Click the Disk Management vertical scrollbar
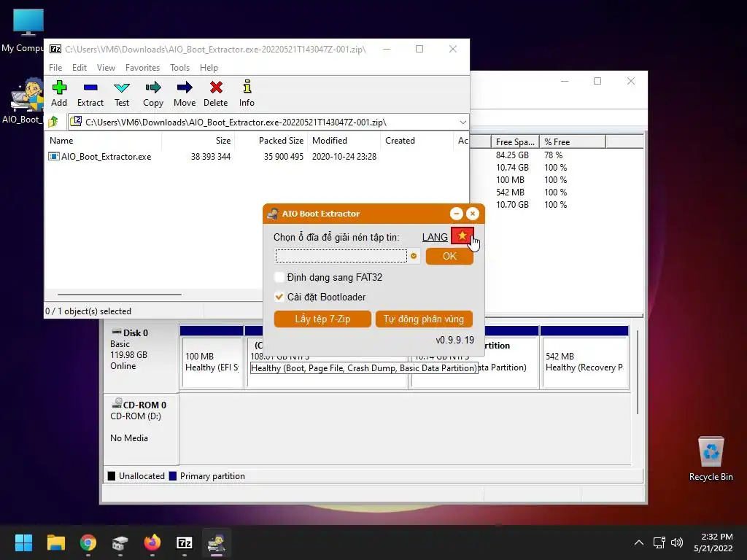 [638, 373]
